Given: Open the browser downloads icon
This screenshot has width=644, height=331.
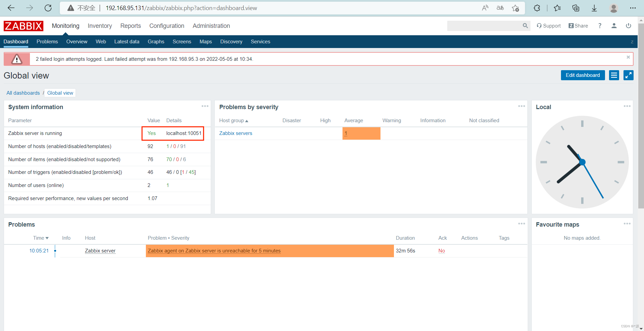Looking at the screenshot, I should (x=594, y=8).
